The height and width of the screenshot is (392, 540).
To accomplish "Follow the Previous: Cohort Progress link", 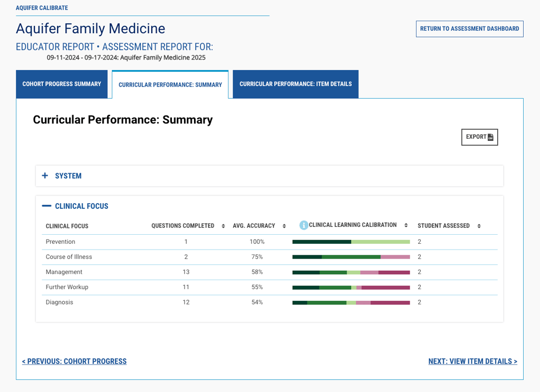I will pyautogui.click(x=74, y=361).
